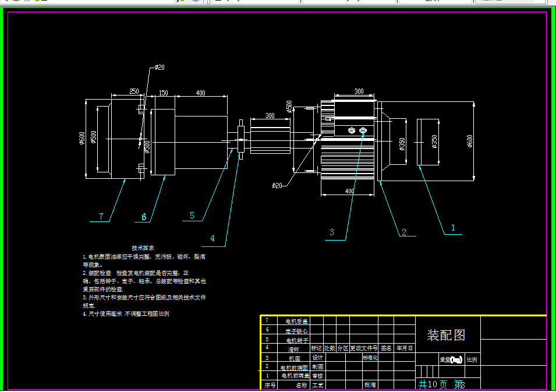Image resolution: width=556 pixels, height=392 pixels.
Task: Click the 技术要求 heading
Action: (143, 248)
